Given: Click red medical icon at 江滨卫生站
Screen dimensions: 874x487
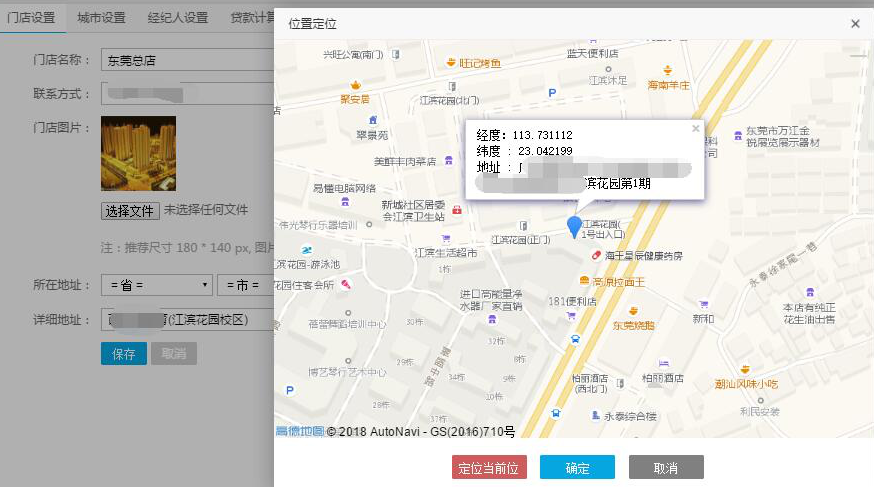Looking at the screenshot, I should [457, 210].
